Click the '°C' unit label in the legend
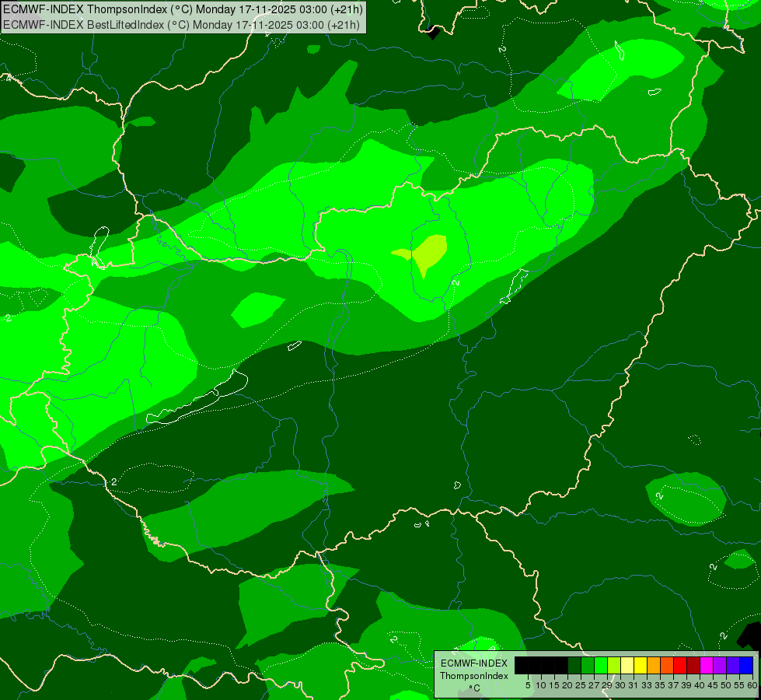This screenshot has width=761, height=700. point(475,688)
